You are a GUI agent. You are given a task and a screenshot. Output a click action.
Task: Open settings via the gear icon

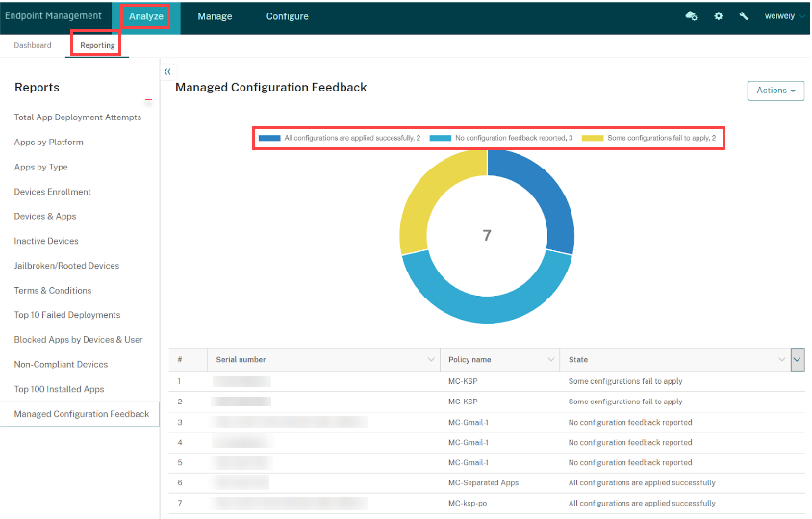point(719,16)
